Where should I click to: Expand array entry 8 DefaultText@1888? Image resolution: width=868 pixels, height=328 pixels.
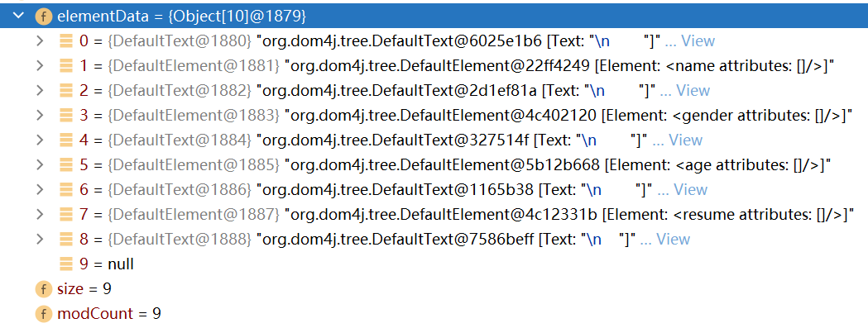[x=39, y=240]
